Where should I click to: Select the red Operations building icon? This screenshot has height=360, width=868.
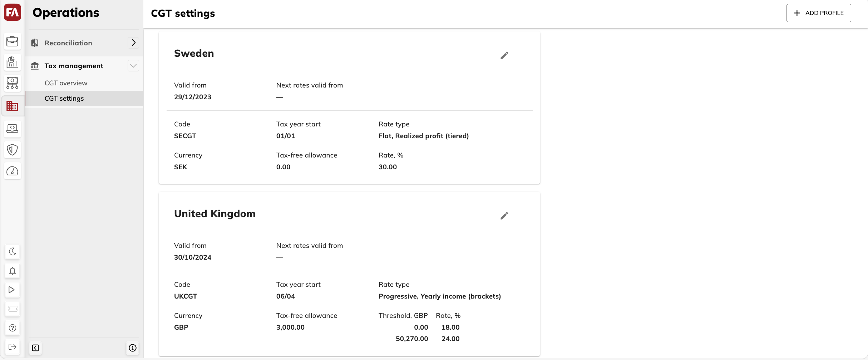click(12, 106)
